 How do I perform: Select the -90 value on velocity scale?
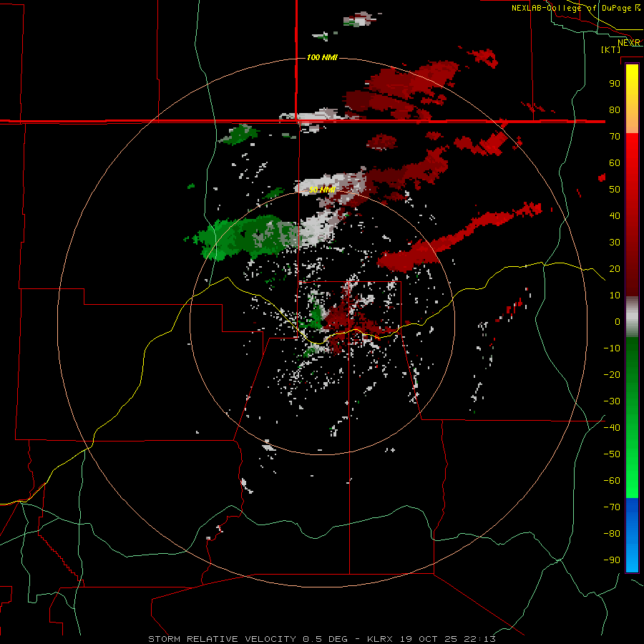click(x=612, y=560)
